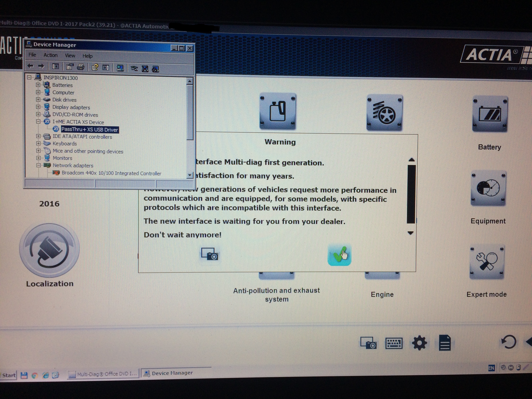Click the EN language indicator in tray

click(491, 368)
